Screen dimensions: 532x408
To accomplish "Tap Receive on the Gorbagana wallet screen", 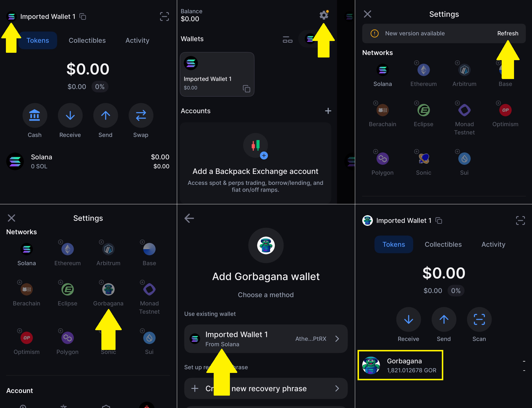I will pyautogui.click(x=409, y=319).
